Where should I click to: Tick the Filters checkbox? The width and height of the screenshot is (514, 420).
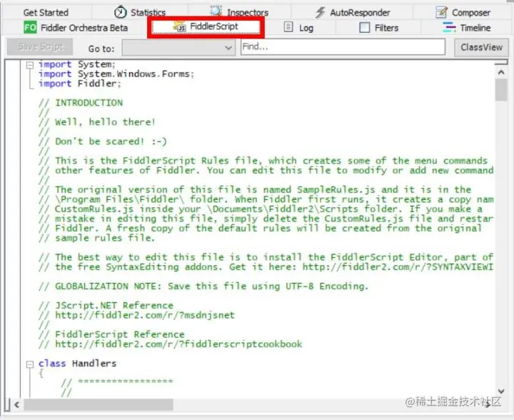click(364, 28)
